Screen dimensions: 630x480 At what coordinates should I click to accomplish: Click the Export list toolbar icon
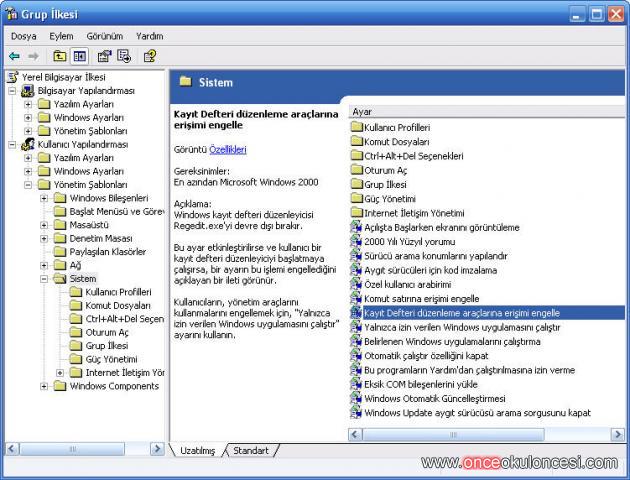(x=124, y=56)
